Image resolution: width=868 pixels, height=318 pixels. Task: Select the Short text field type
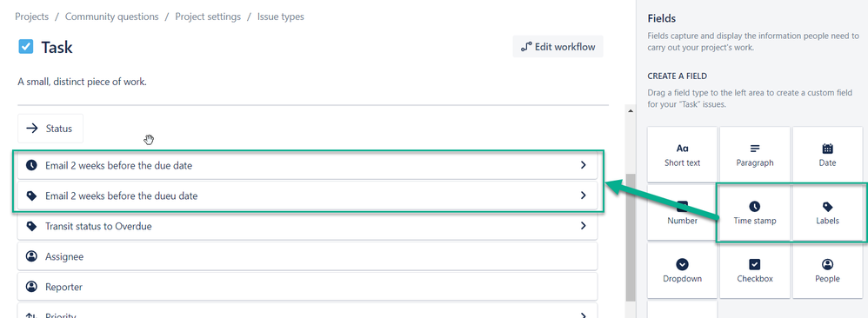(682, 155)
